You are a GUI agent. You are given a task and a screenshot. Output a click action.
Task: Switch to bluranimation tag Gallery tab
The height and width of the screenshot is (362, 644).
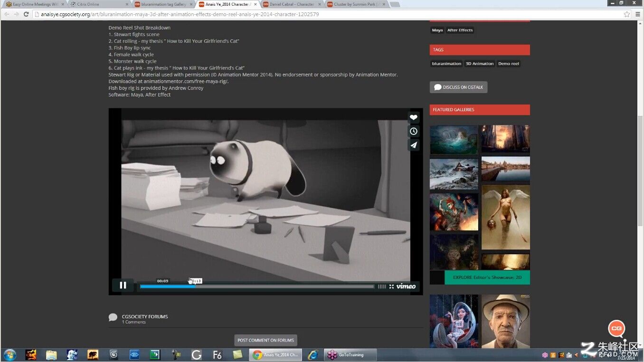(x=163, y=4)
